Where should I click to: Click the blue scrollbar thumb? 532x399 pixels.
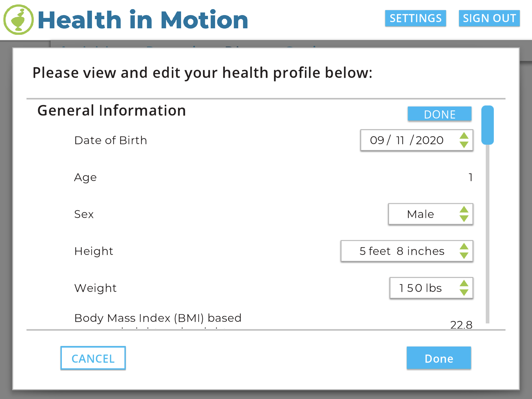coord(487,125)
